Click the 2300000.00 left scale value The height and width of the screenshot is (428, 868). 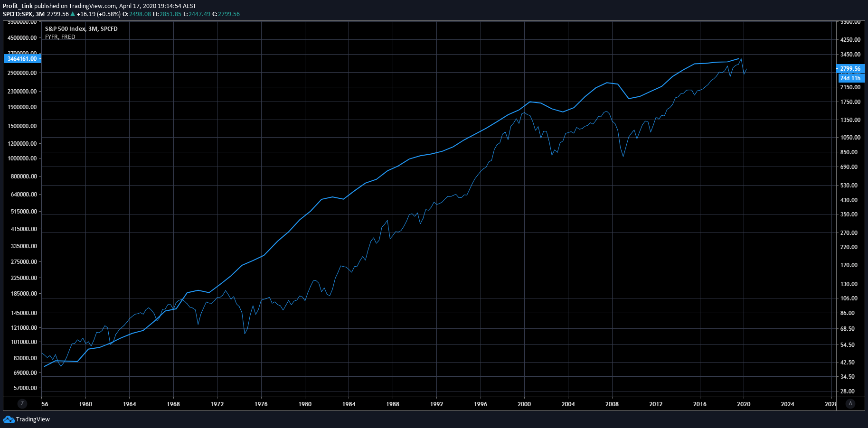point(22,92)
